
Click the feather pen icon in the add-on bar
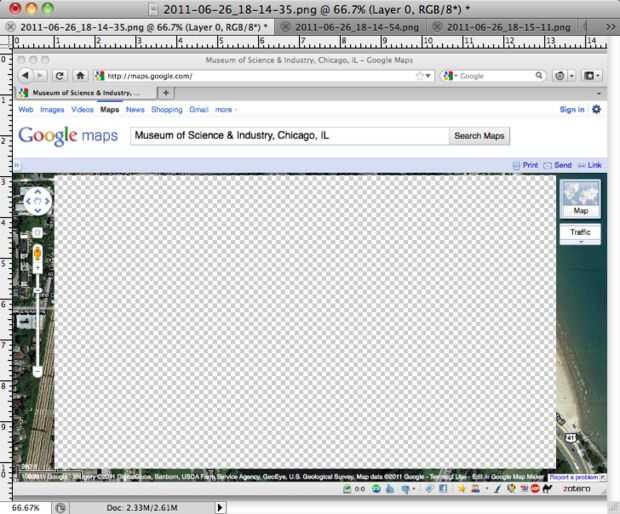pos(498,489)
